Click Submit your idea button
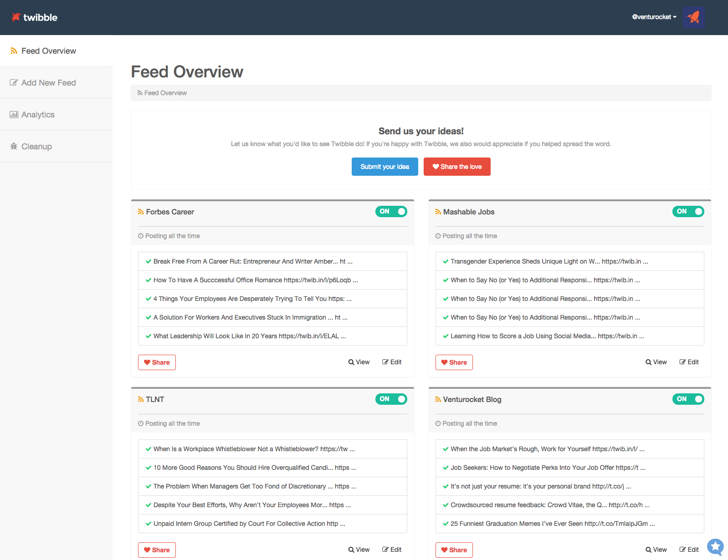The width and height of the screenshot is (728, 560). [x=385, y=167]
